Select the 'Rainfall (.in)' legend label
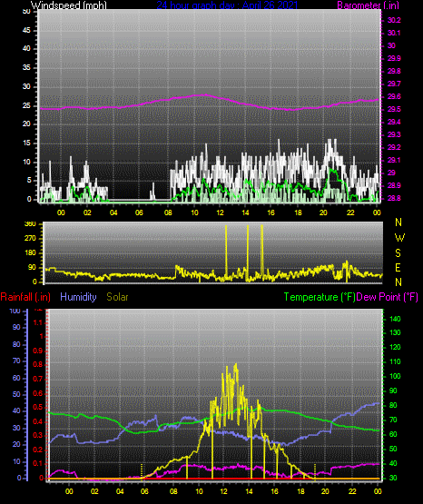423x504 pixels. coord(25,297)
